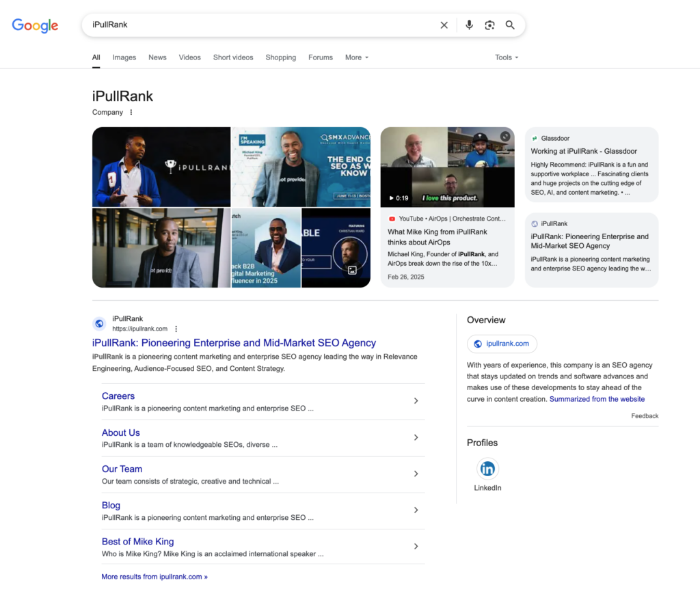This screenshot has height=593, width=700.
Task: Open the Tools dropdown
Action: [x=507, y=57]
